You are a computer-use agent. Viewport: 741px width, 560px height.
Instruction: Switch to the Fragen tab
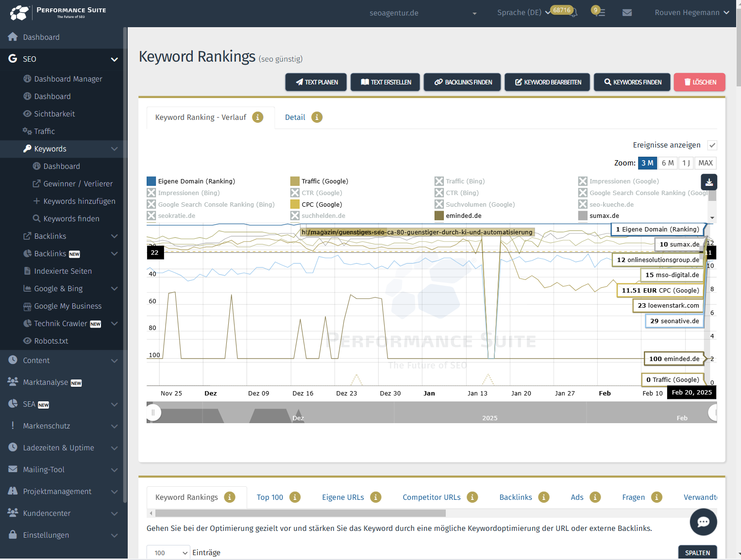pyautogui.click(x=634, y=497)
